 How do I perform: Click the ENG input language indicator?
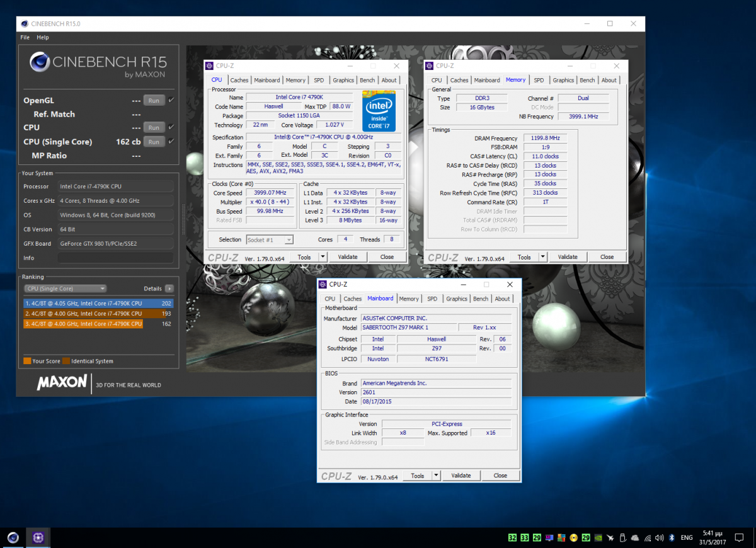coord(687,538)
